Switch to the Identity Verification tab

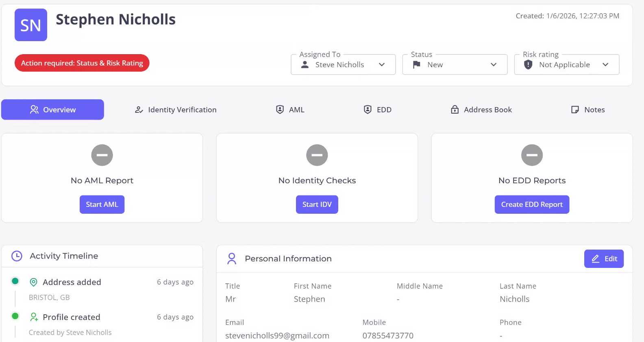[x=176, y=110]
